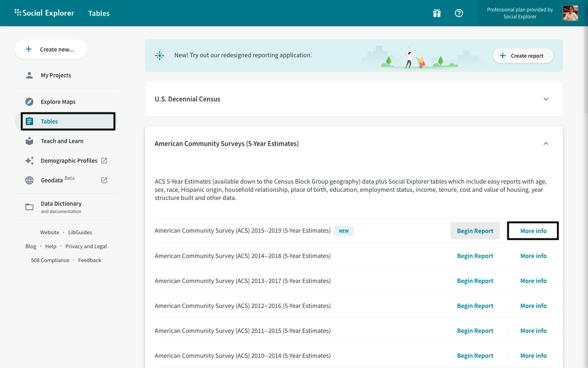This screenshot has width=588, height=368.
Task: Click the Tables clipboard icon
Action: point(29,121)
